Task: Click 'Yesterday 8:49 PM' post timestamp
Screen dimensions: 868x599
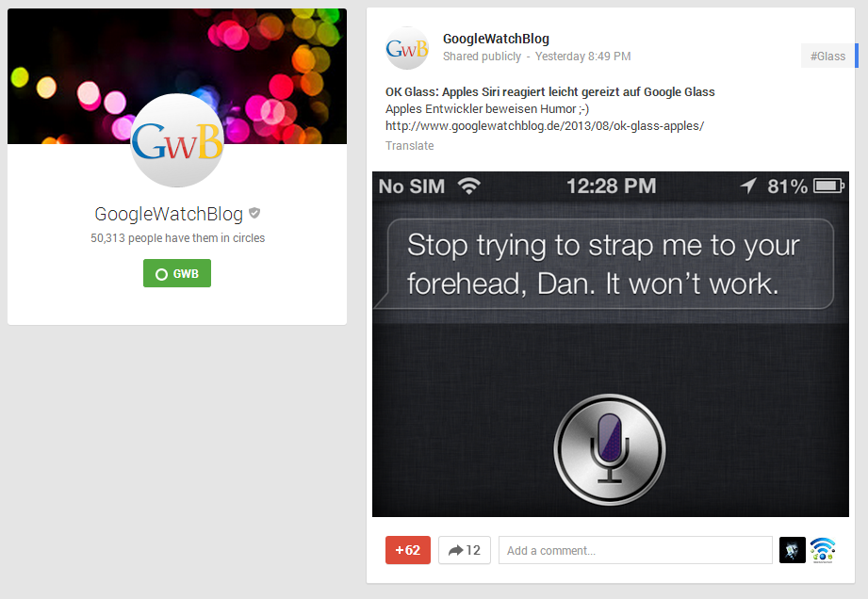Action: coord(583,57)
